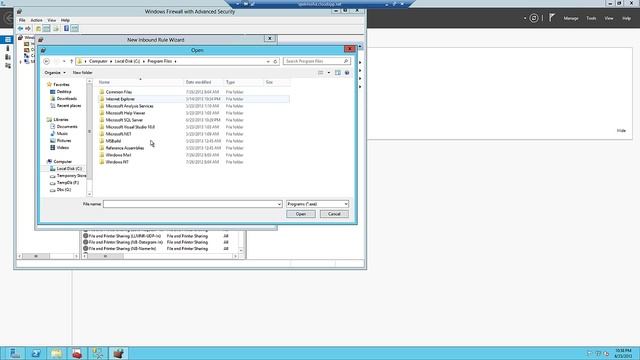
Task: Refresh the Program Files folder listing
Action: click(x=276, y=61)
